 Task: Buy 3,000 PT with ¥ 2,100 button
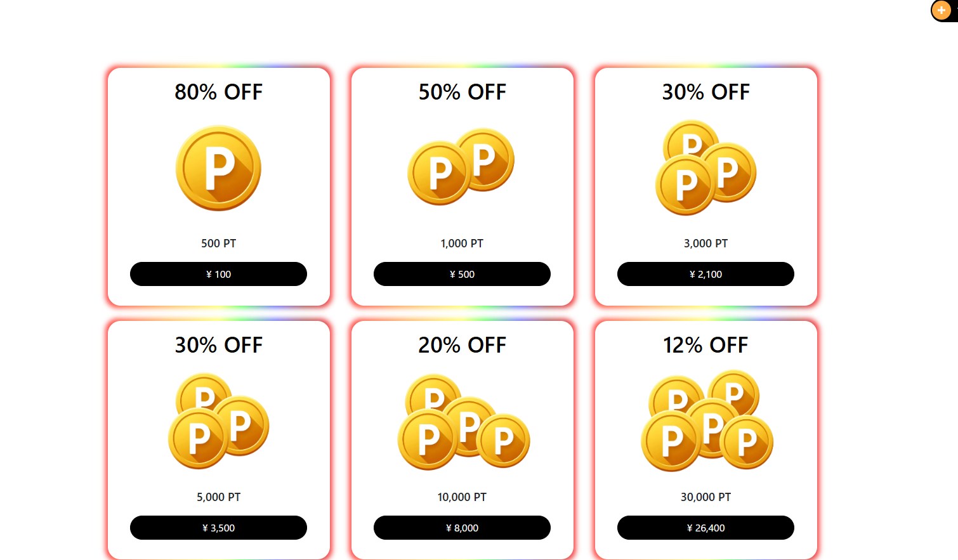coord(705,274)
